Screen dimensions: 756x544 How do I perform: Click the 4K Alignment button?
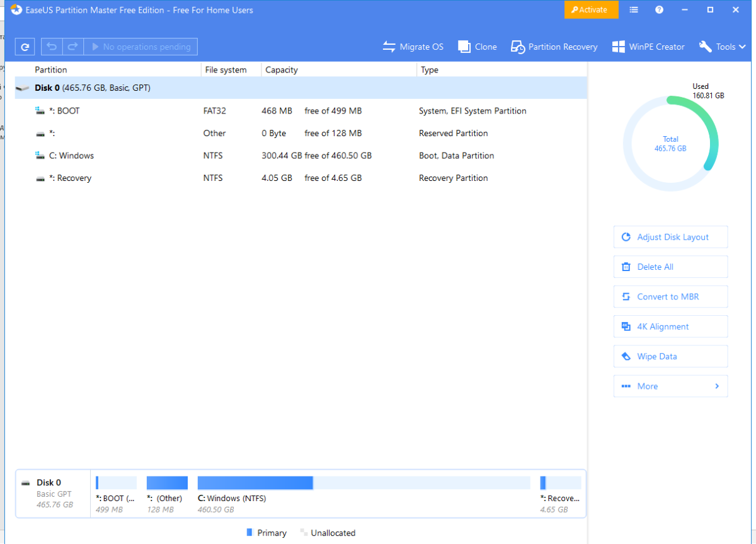(x=670, y=327)
